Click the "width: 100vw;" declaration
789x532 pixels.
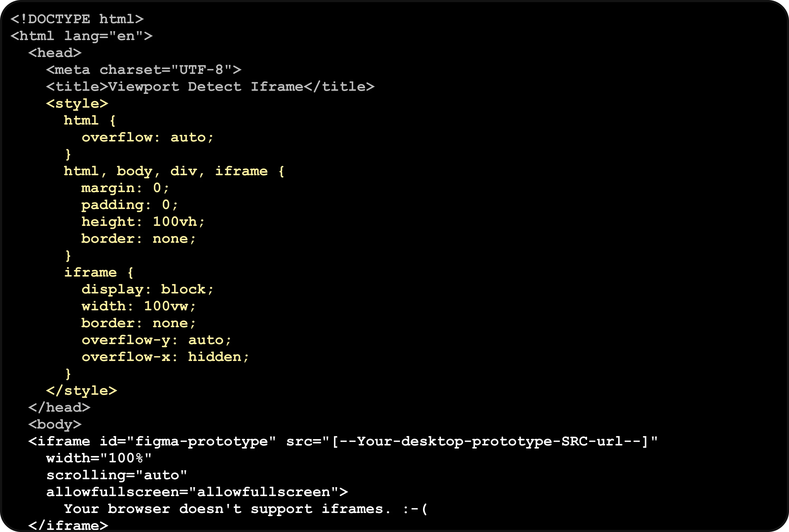tap(139, 306)
